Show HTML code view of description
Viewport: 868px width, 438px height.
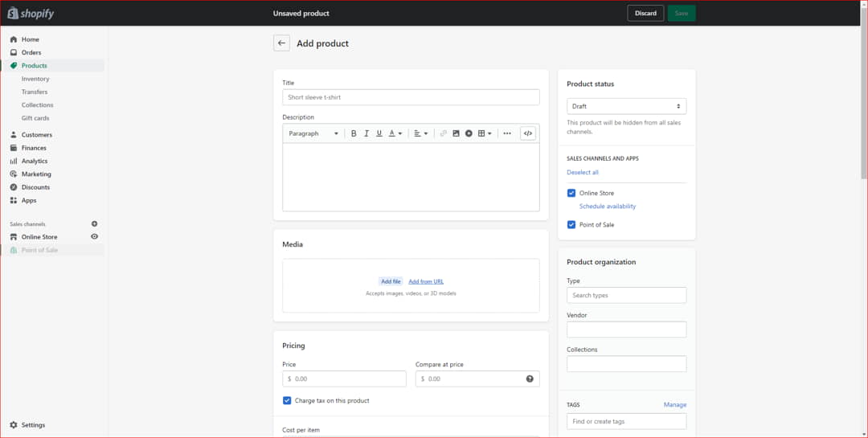tap(528, 133)
